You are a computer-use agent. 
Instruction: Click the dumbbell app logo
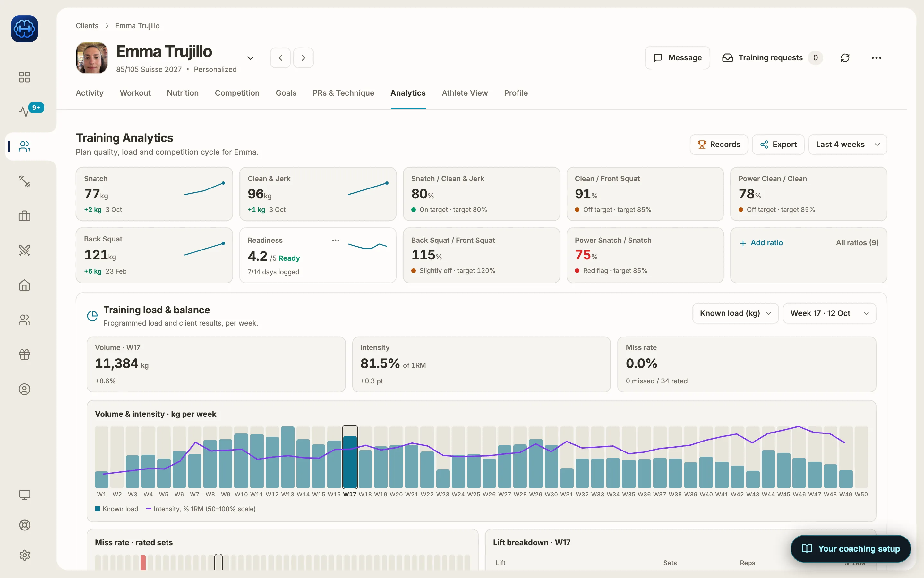pyautogui.click(x=24, y=29)
